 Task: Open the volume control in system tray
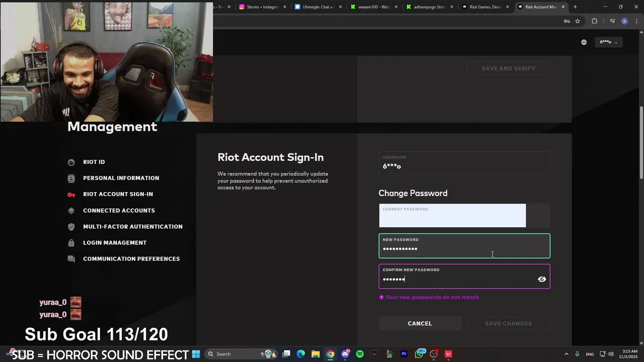pos(610,354)
